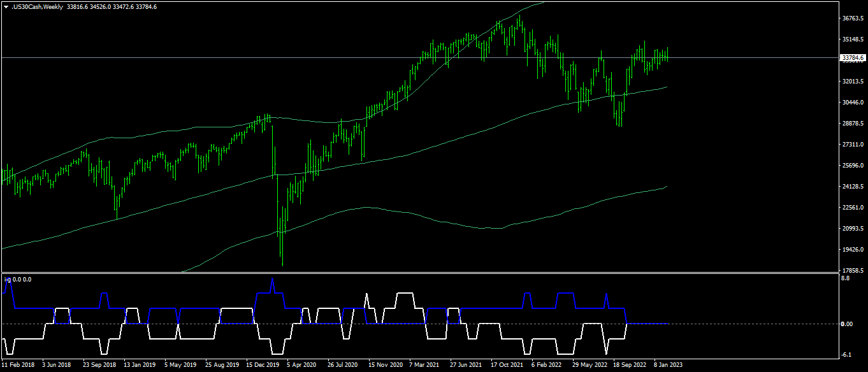Click the 25696.0 price axis label
Image resolution: width=868 pixels, height=372 pixels.
(x=852, y=166)
